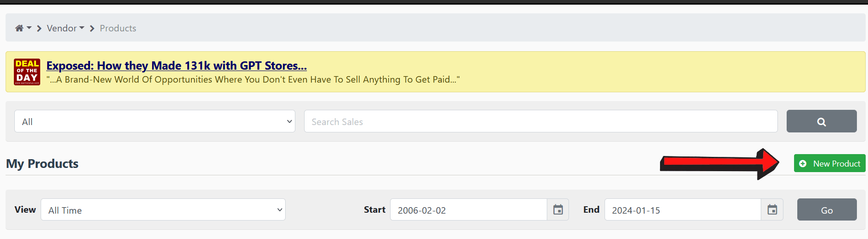Open the 'Exposed: How they Made 131k' link
868x239 pixels.
[x=177, y=66]
